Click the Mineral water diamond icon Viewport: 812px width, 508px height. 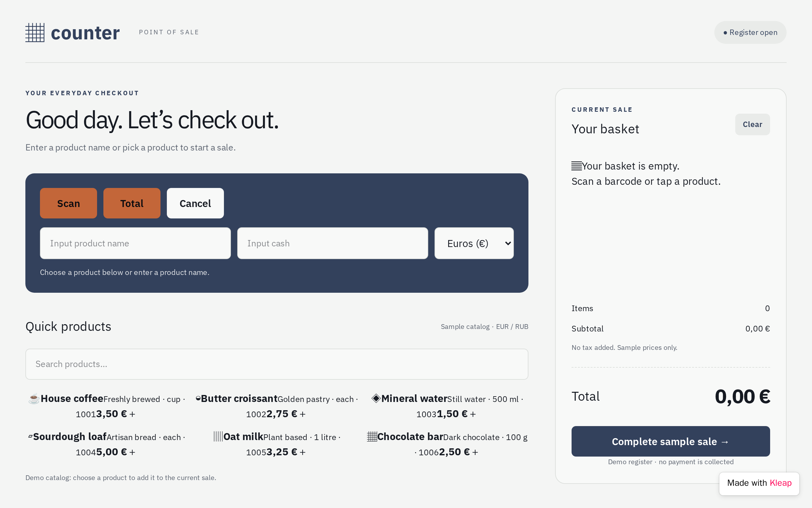point(376,398)
